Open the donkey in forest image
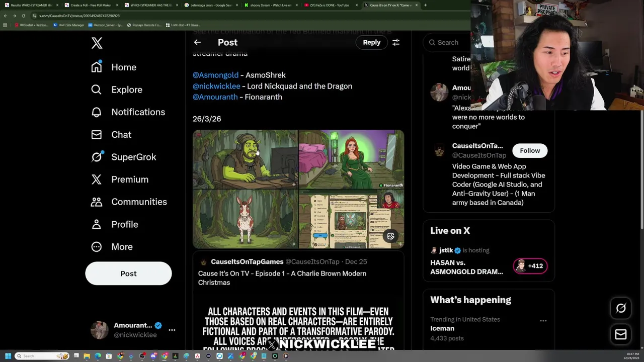Image resolution: width=644 pixels, height=362 pixels. pyautogui.click(x=245, y=219)
